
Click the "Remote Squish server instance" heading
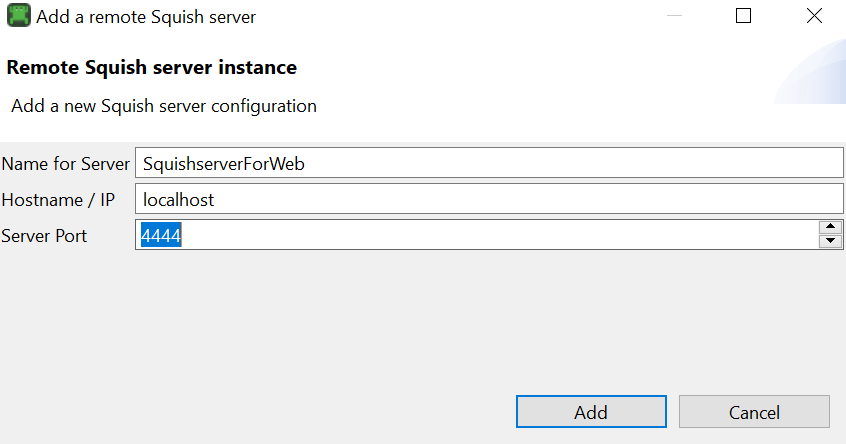coord(151,68)
